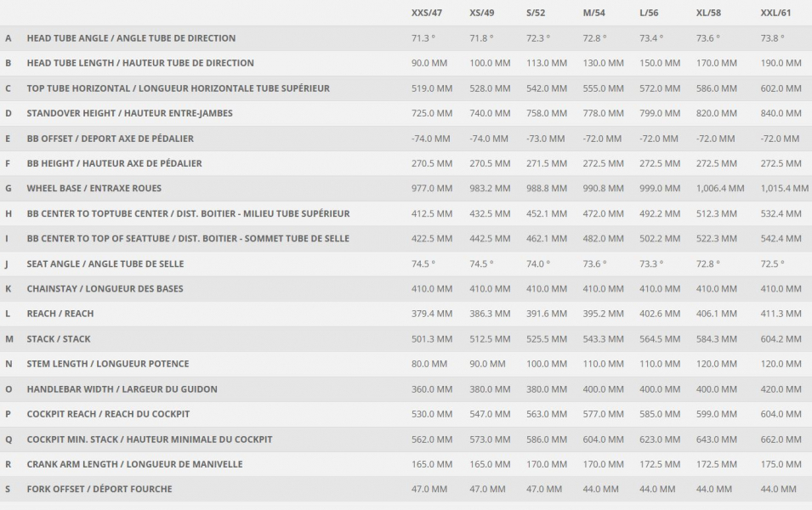Select the Head Tube Length row label
Screen dimensions: 812x510
pos(140,63)
